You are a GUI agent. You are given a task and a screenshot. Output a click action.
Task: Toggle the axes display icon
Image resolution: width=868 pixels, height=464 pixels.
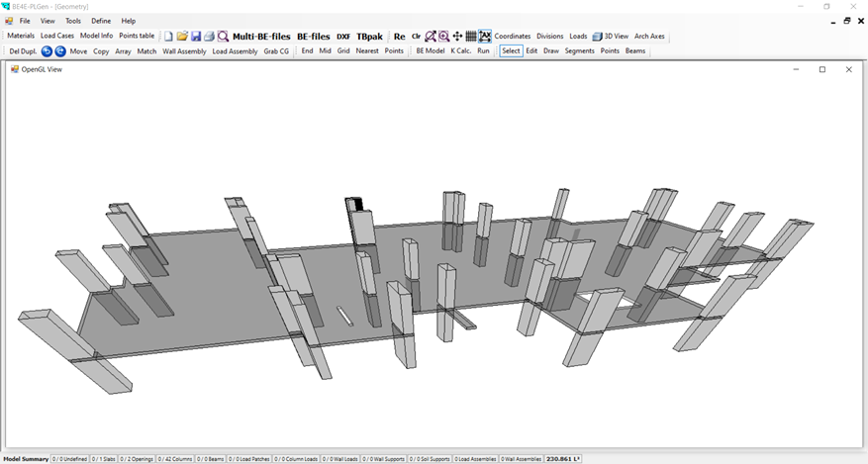(484, 37)
